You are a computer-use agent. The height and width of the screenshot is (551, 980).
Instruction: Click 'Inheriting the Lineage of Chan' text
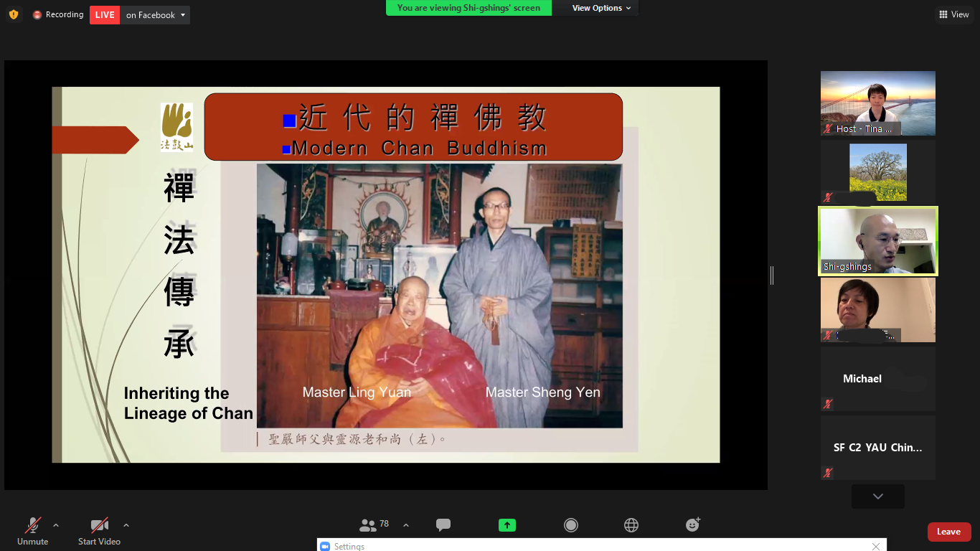tap(188, 403)
